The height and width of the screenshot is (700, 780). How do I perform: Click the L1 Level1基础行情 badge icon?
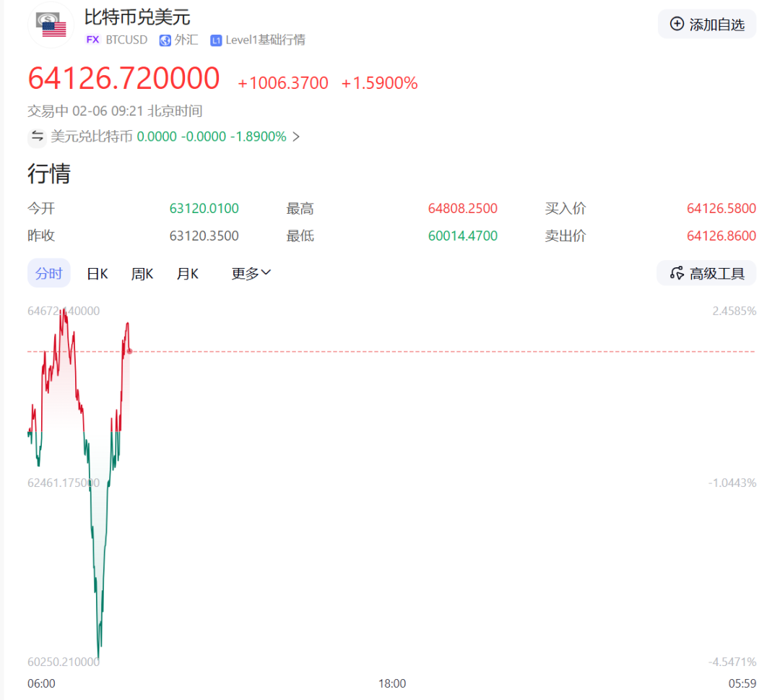click(x=215, y=40)
